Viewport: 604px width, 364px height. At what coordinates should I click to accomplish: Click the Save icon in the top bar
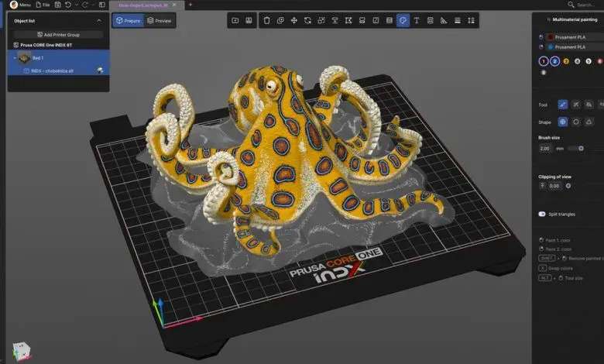(x=58, y=5)
